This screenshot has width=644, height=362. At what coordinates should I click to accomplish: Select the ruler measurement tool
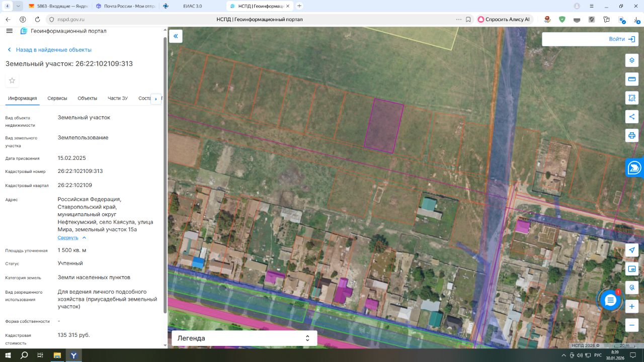632,79
